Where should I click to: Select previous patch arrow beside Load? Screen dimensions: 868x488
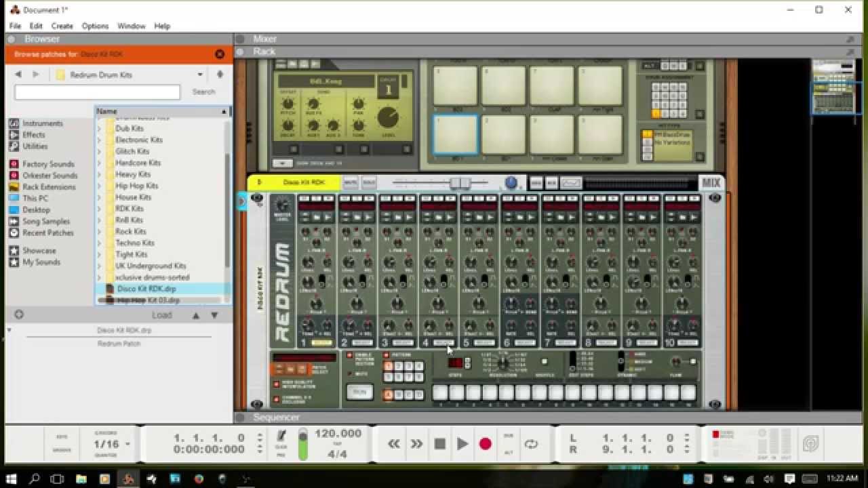coord(196,315)
